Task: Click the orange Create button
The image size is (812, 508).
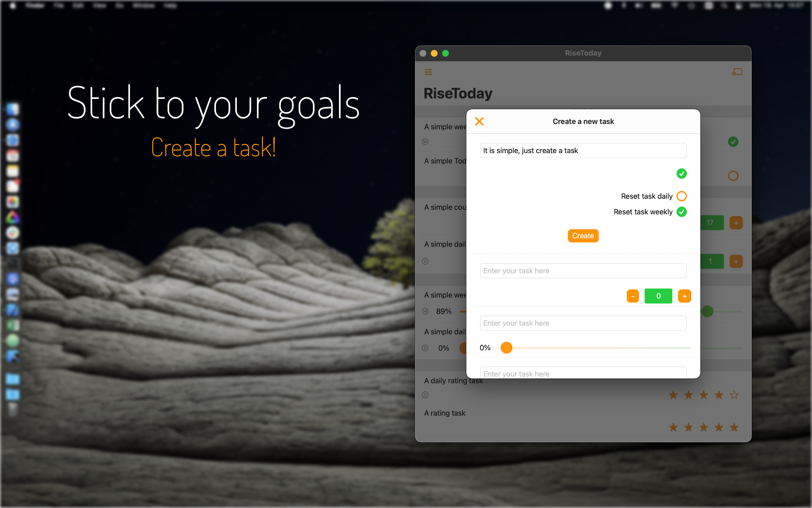Action: (583, 236)
